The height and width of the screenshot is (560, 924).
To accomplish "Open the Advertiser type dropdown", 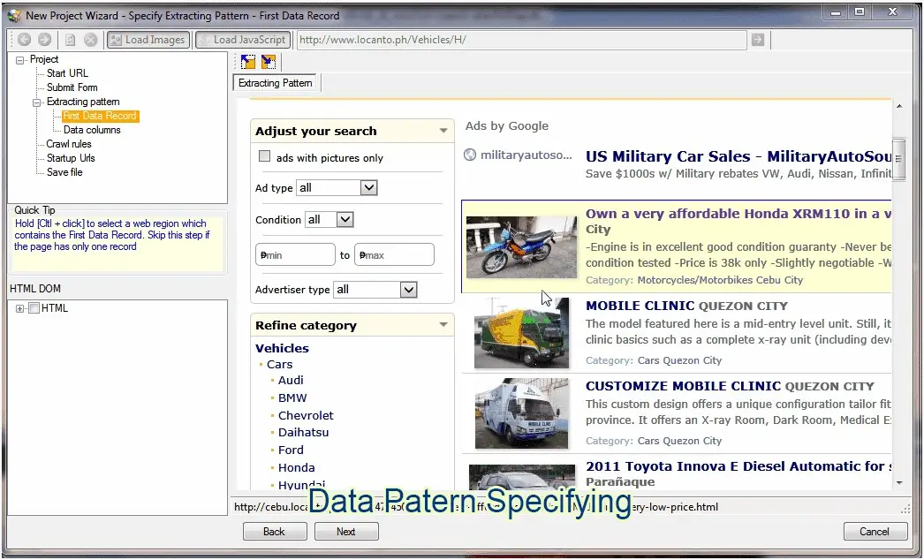I will pyautogui.click(x=376, y=290).
